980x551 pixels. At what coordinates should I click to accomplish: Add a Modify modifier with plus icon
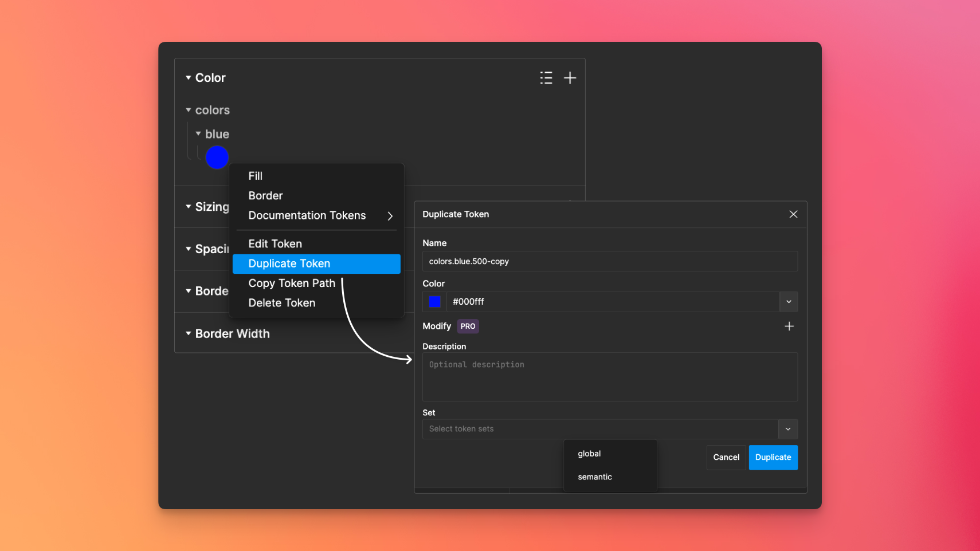tap(789, 326)
